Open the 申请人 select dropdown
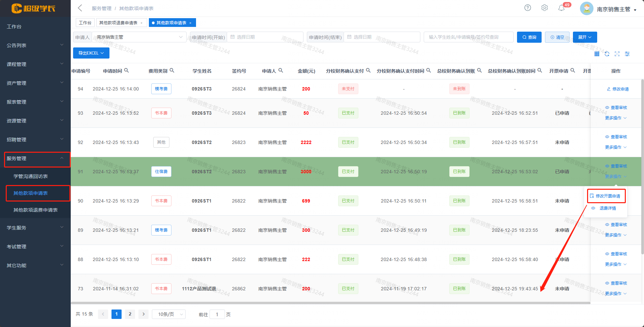The image size is (644, 327). 139,37
